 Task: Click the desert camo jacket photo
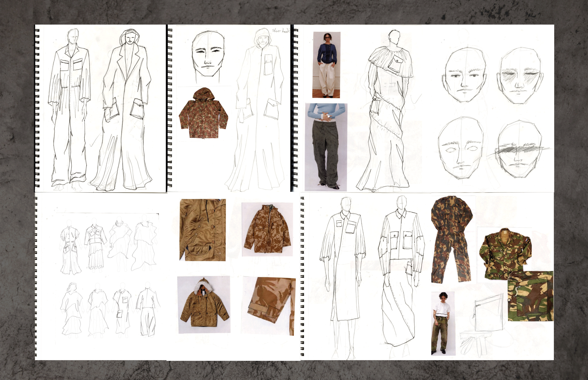click(x=267, y=229)
